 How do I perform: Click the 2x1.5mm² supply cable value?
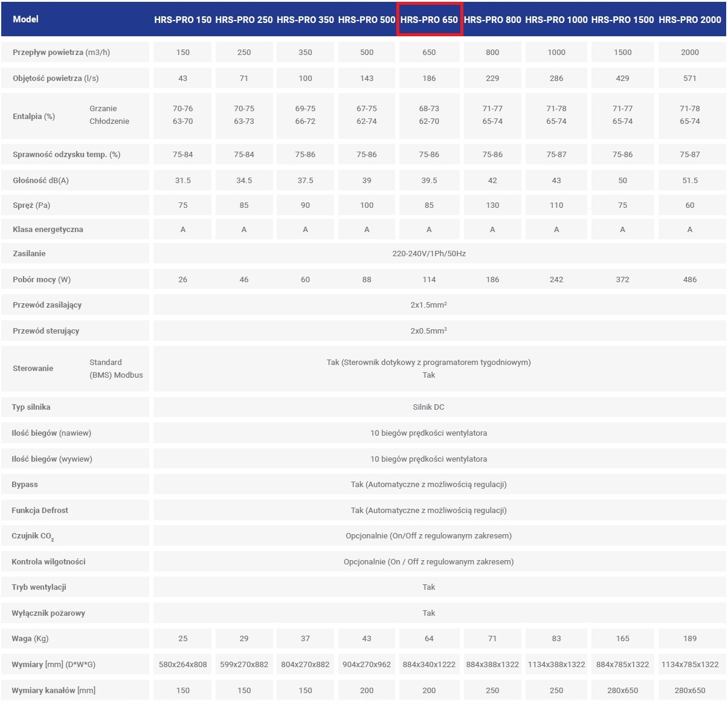click(x=429, y=305)
